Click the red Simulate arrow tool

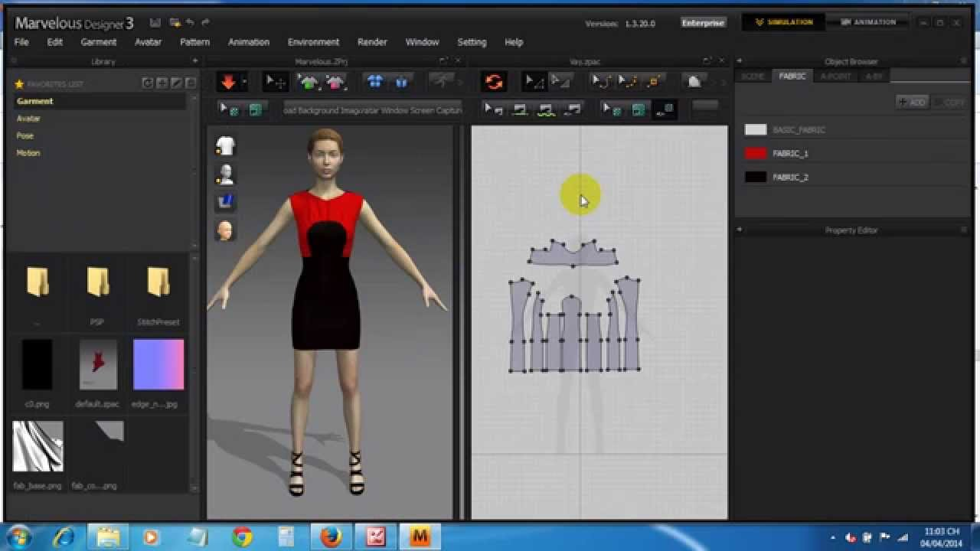click(x=227, y=82)
